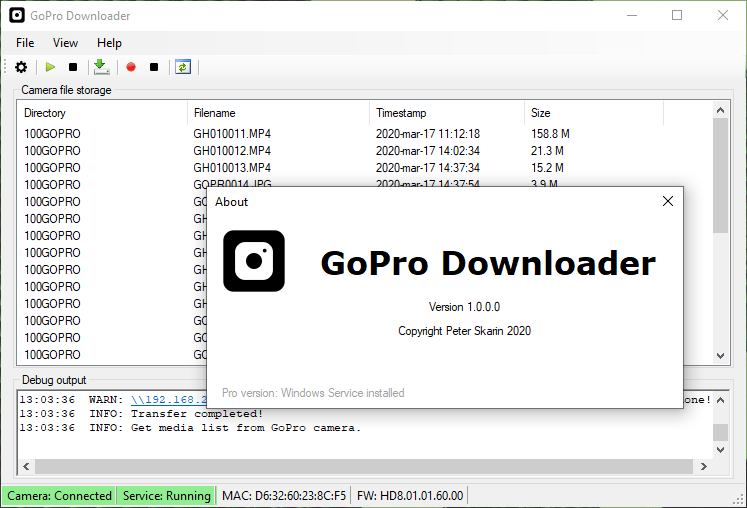Stop service with the first black square icon
The image size is (747, 508).
(x=73, y=67)
